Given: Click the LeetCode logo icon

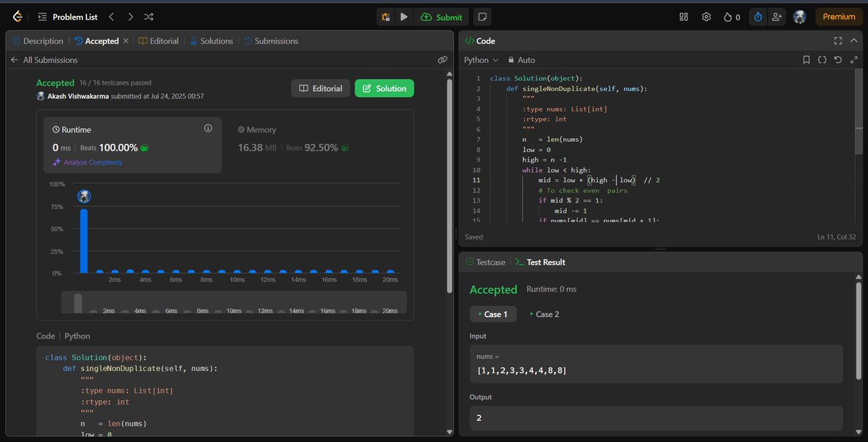Looking at the screenshot, I should [17, 17].
